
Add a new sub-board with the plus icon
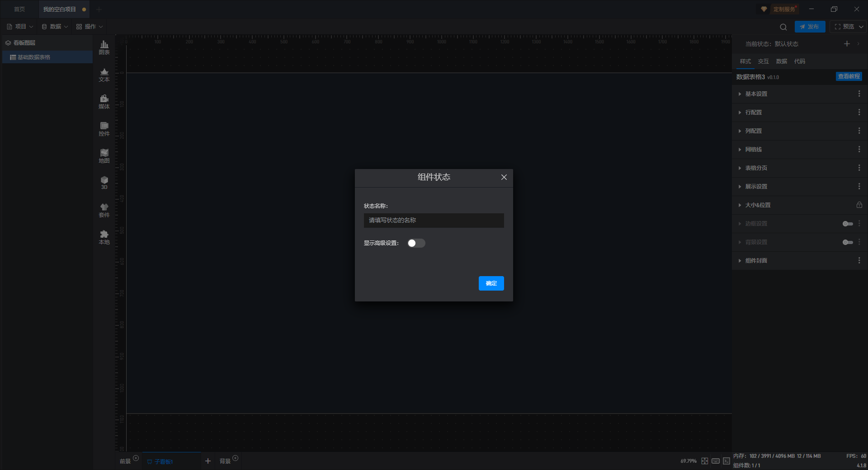coord(208,461)
